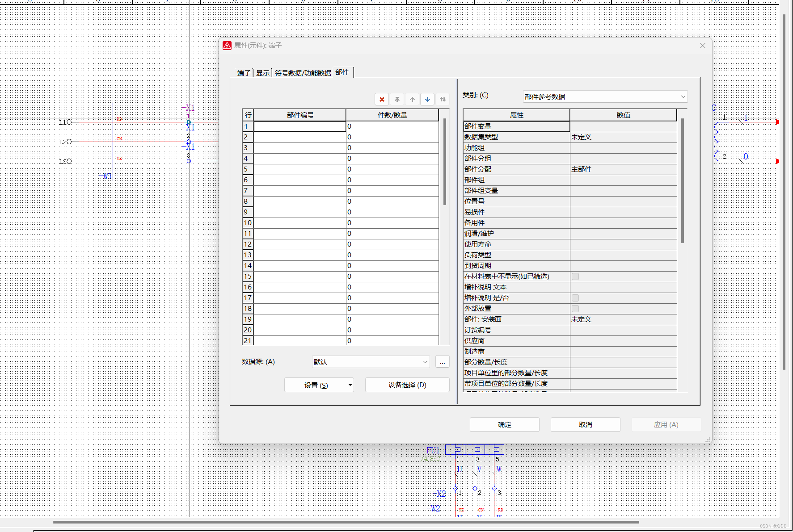Close the 属性(元件) dialog with X

pos(702,46)
